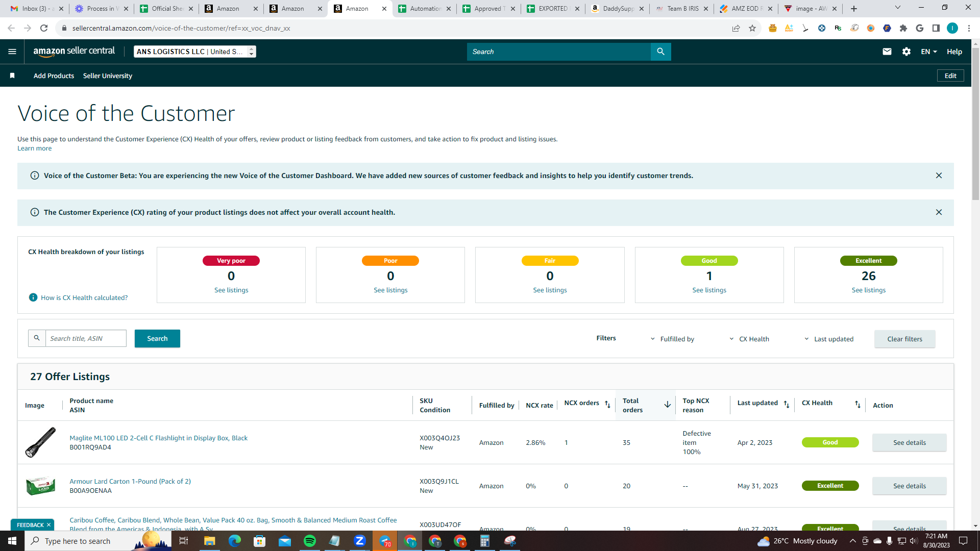The image size is (980, 551).
Task: Click the Edit button in the navigation bar
Action: coord(950,76)
